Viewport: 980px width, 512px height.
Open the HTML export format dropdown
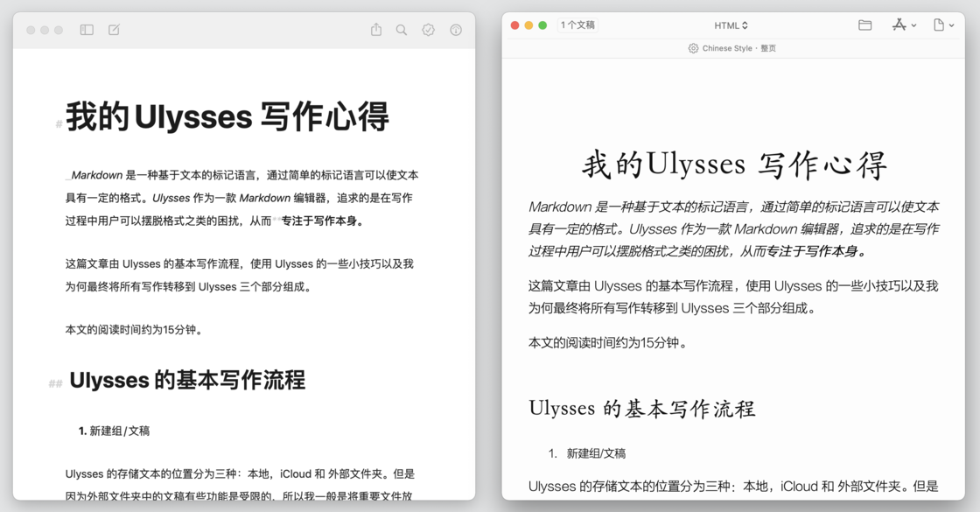pos(731,25)
